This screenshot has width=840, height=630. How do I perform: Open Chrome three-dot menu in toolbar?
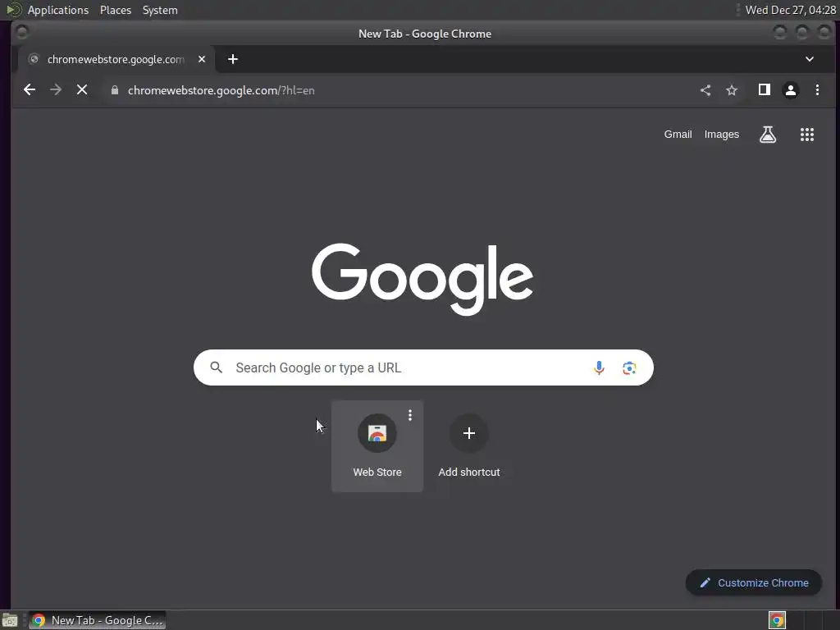point(817,90)
